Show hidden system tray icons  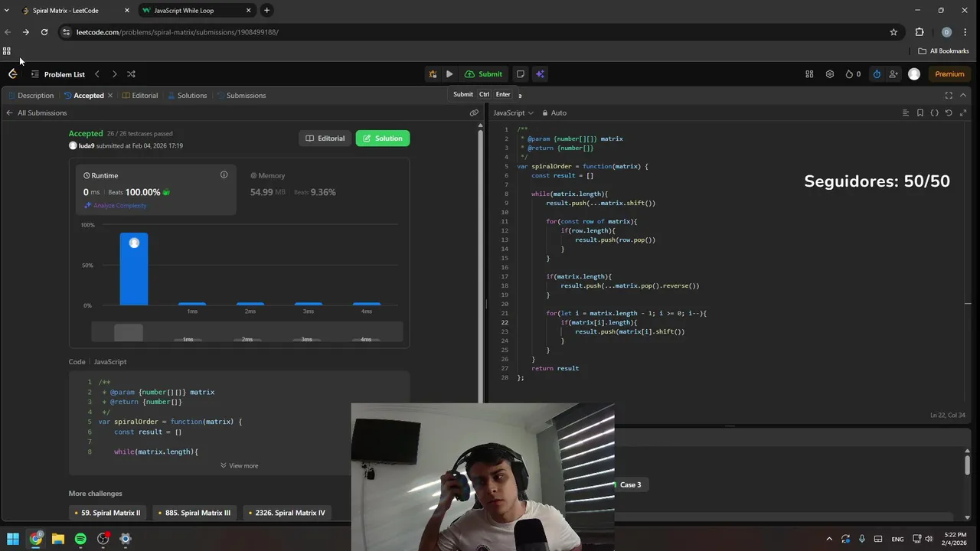[829, 539]
